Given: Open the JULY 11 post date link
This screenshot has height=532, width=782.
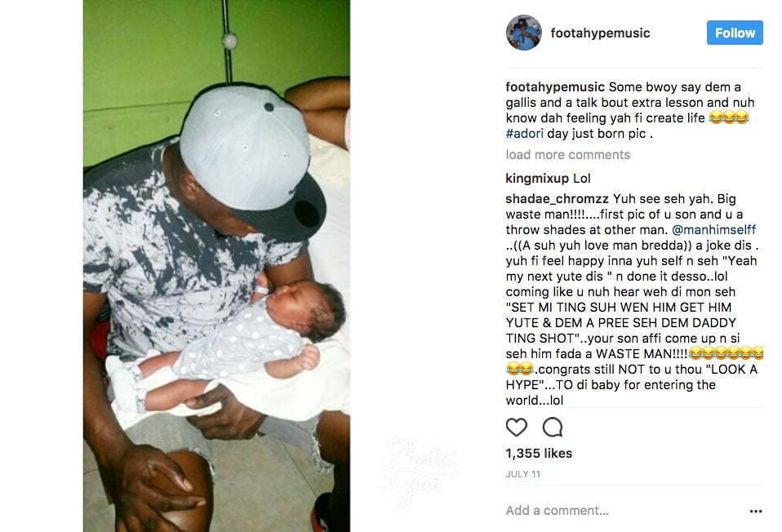Looking at the screenshot, I should tap(522, 474).
